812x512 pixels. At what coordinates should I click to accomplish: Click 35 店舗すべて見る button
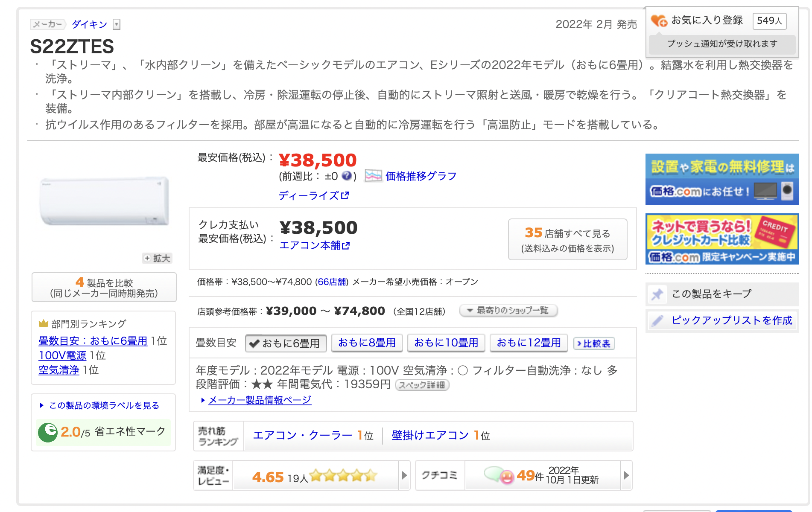tap(567, 239)
